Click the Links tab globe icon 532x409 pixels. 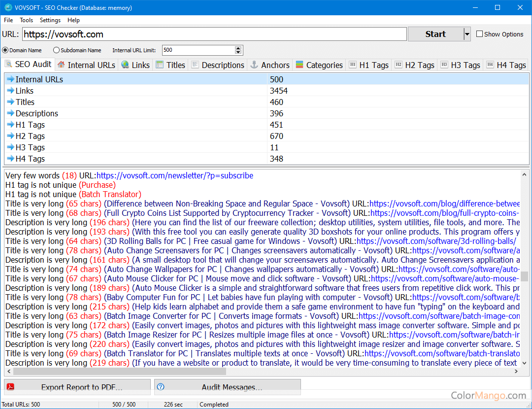click(x=125, y=65)
